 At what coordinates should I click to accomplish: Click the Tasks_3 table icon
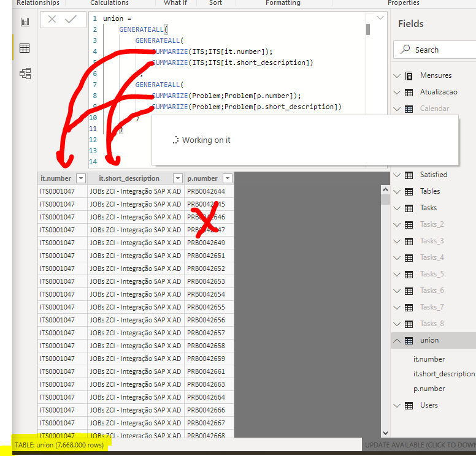pos(409,241)
